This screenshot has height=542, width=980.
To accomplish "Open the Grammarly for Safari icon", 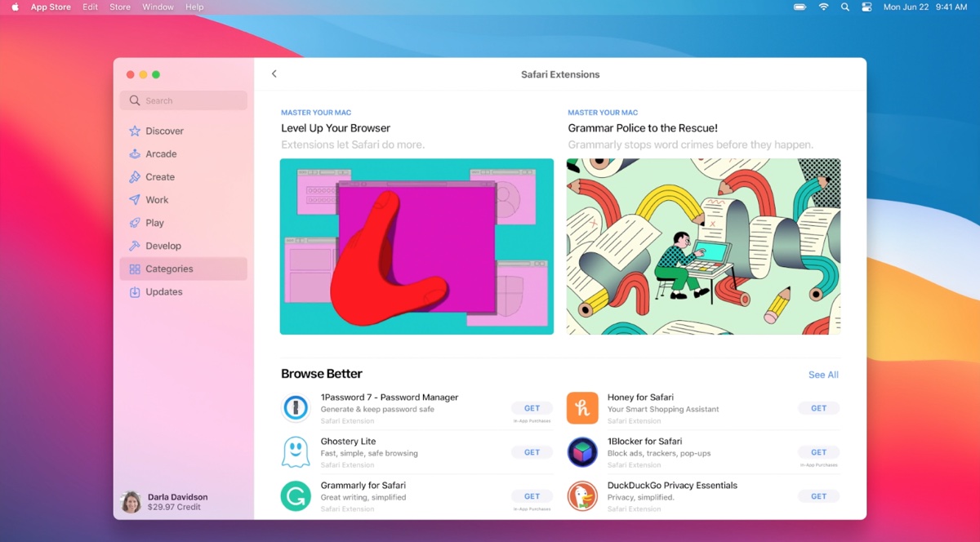I will [296, 496].
